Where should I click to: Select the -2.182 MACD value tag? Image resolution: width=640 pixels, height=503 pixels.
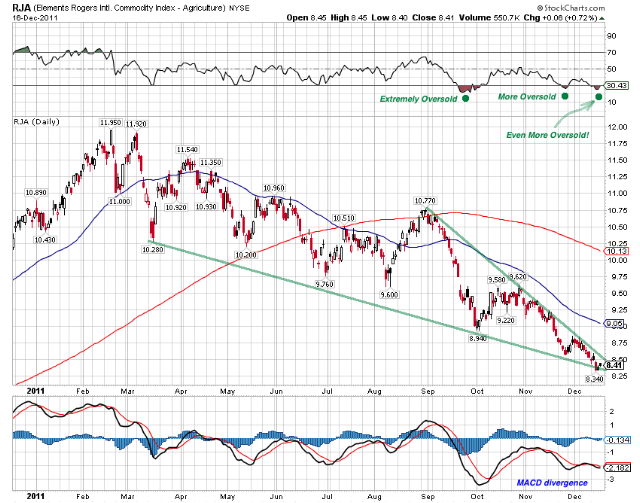tap(617, 468)
